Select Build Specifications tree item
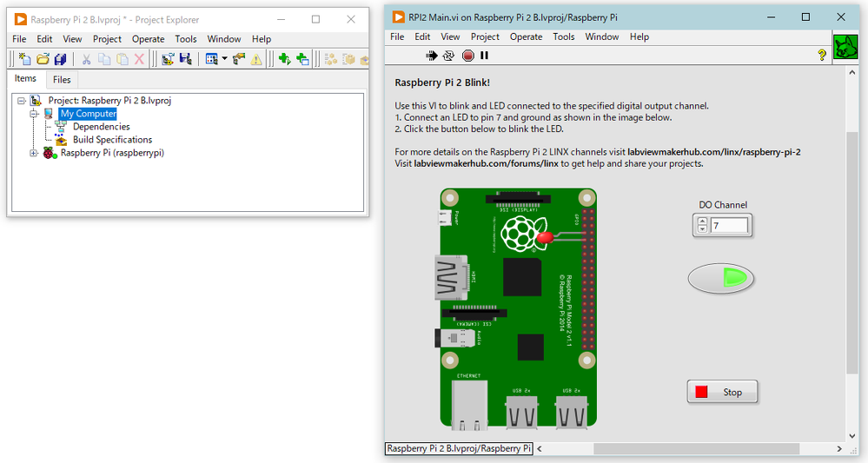The image size is (868, 463). pyautogui.click(x=112, y=140)
